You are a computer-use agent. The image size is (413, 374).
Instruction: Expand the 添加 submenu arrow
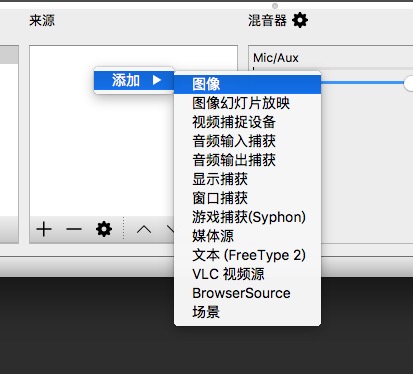point(157,80)
